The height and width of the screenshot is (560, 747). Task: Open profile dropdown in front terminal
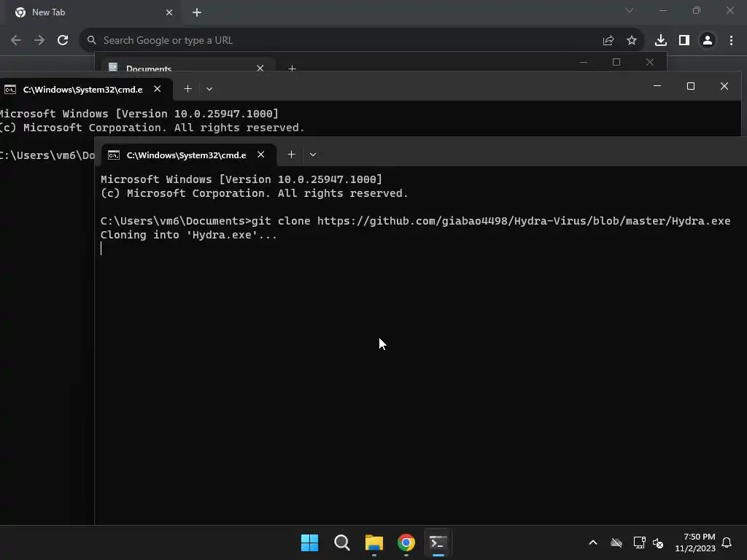pos(313,155)
